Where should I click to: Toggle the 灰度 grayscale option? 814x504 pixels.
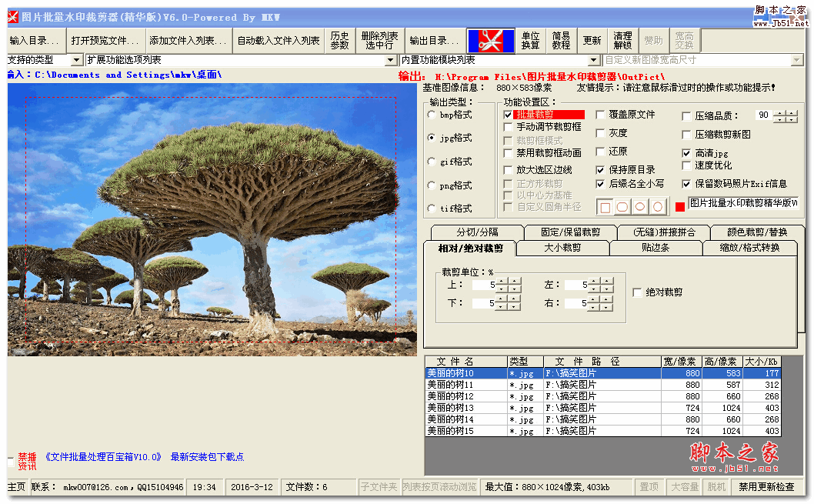pos(601,134)
